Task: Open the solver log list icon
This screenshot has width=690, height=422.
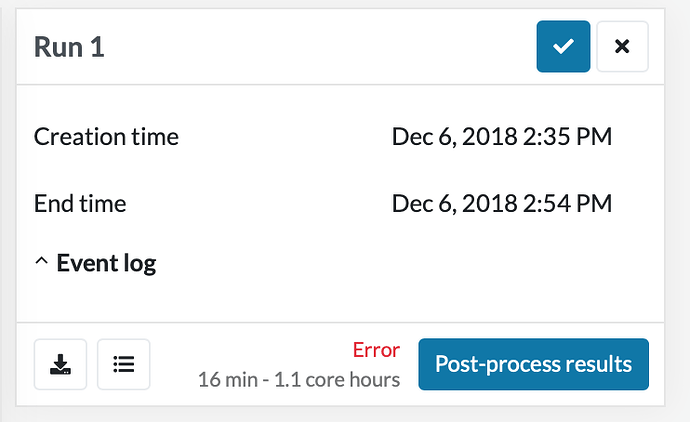Action: point(124,364)
